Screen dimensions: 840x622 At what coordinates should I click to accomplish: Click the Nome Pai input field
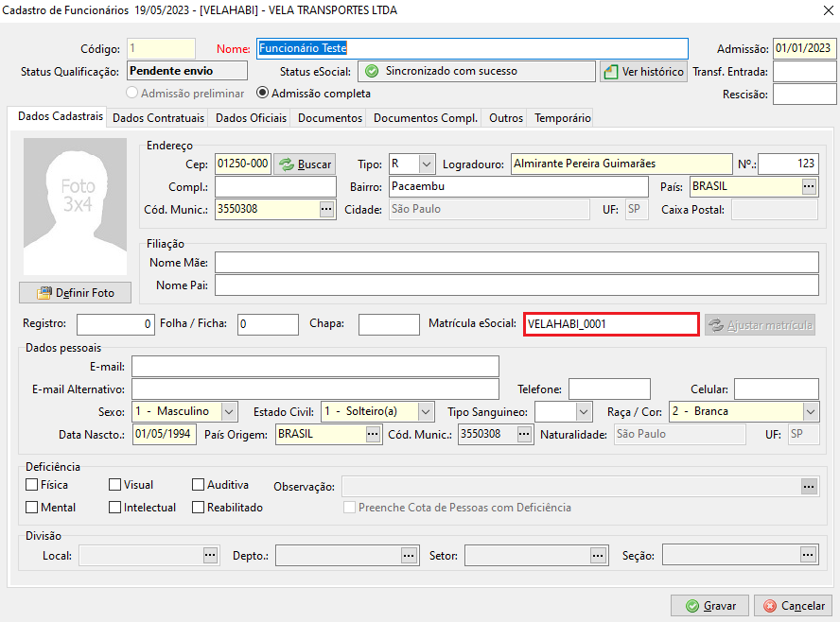(x=517, y=285)
